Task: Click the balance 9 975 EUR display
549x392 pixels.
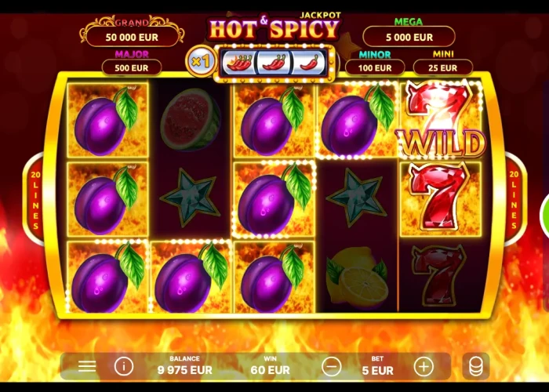Action: click(x=184, y=366)
